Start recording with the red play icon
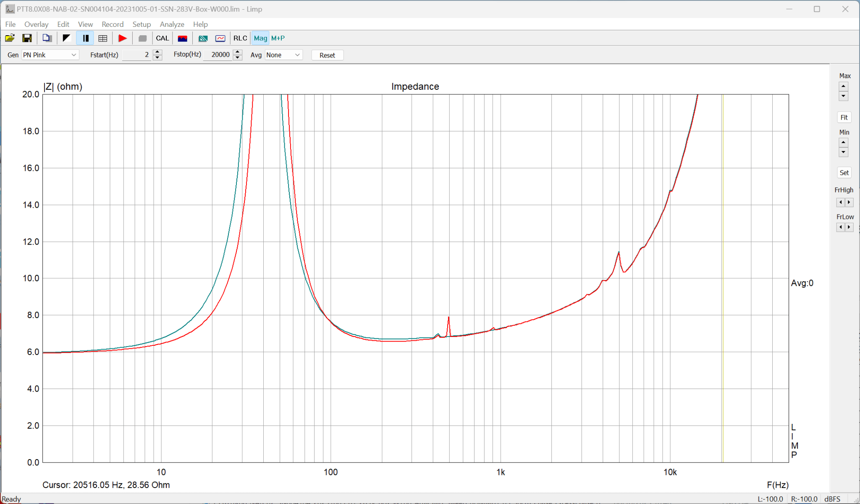 pos(123,38)
